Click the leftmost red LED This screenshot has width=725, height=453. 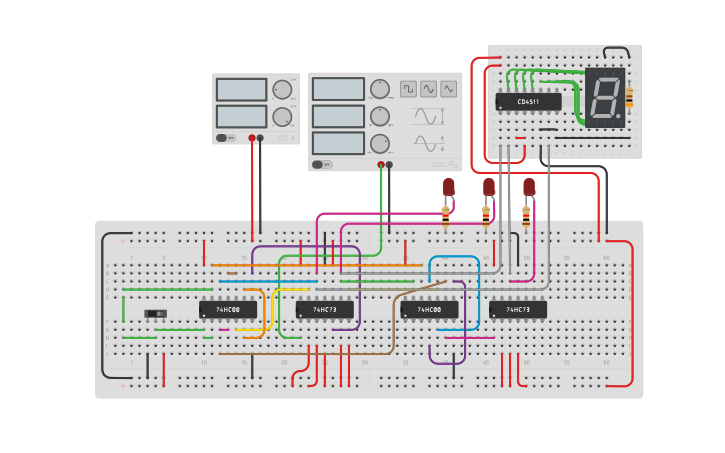(x=449, y=186)
